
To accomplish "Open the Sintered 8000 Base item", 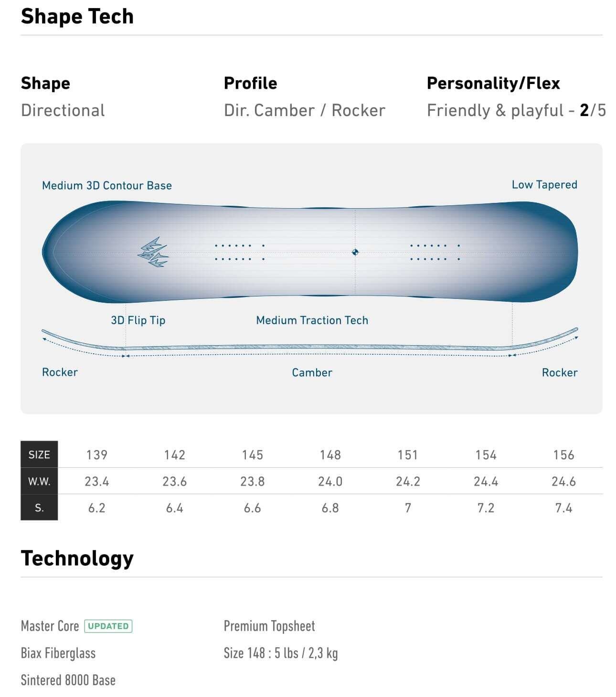I will 68,680.
